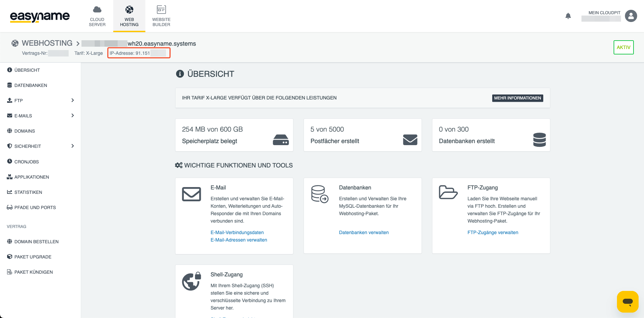Click the E-Mails envelope icon in sidebar
The image size is (644, 318).
point(9,116)
